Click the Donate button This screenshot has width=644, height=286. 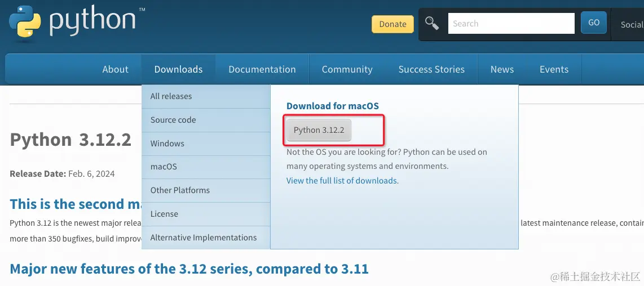(x=392, y=24)
